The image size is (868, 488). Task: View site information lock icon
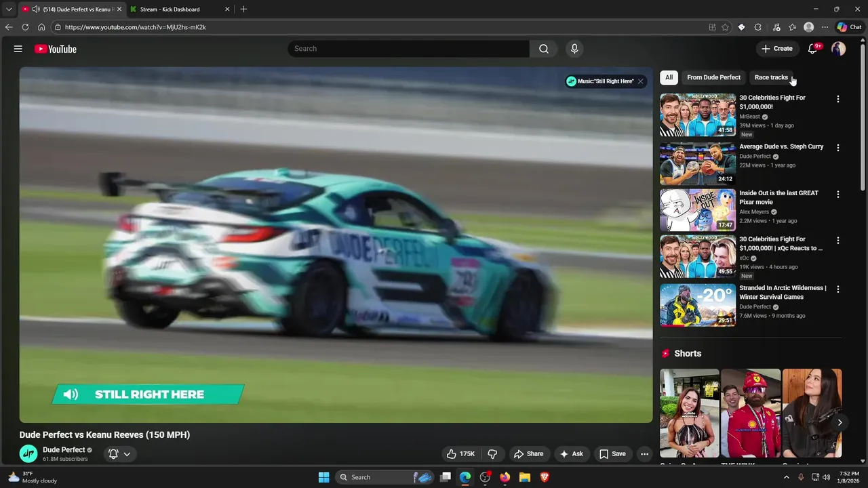click(x=58, y=27)
